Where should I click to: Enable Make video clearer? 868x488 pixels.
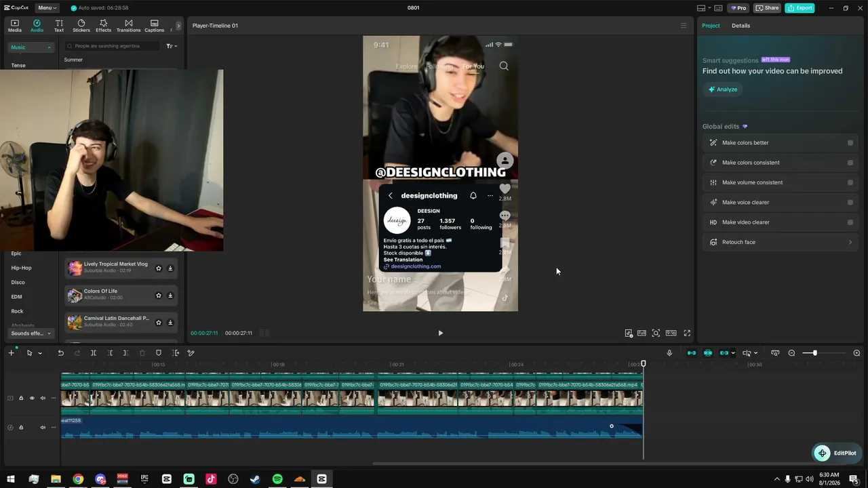click(x=850, y=222)
